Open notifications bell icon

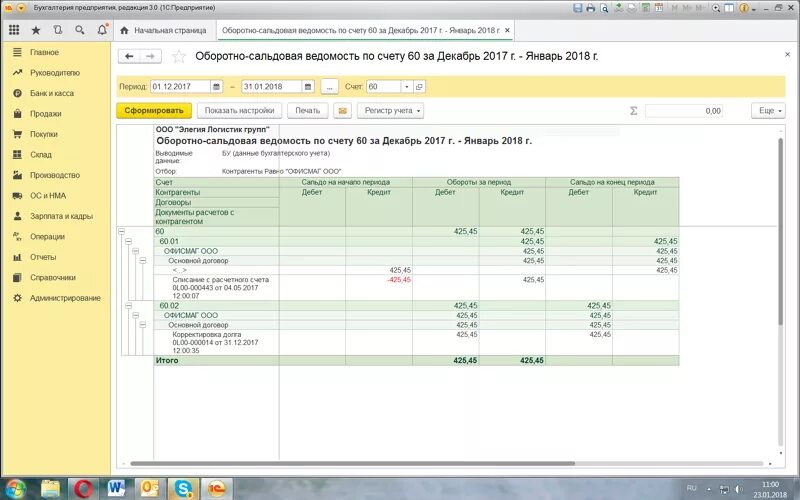102,30
